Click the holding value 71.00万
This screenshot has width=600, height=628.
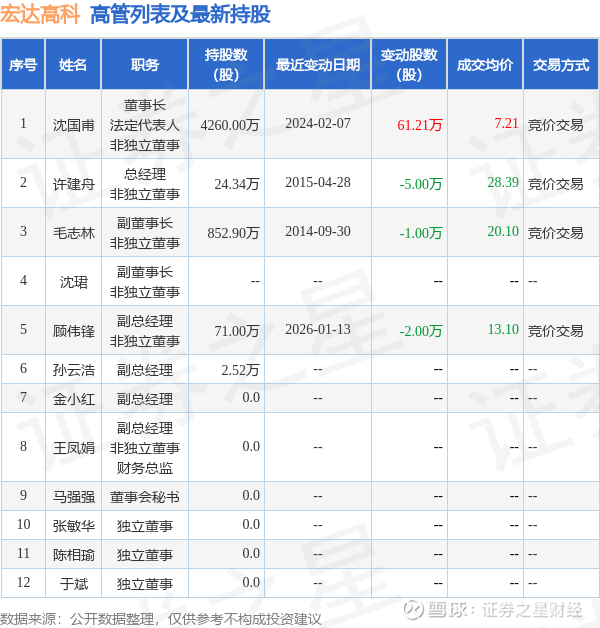[x=237, y=331]
